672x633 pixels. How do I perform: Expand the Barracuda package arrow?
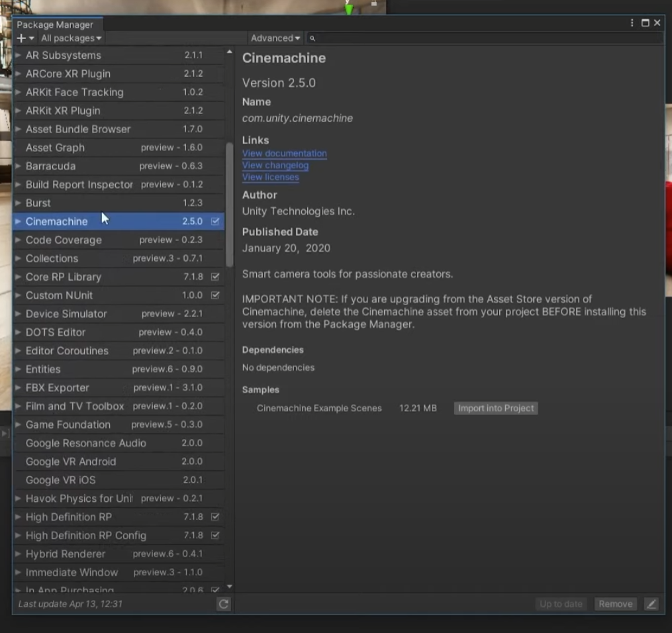coord(18,166)
